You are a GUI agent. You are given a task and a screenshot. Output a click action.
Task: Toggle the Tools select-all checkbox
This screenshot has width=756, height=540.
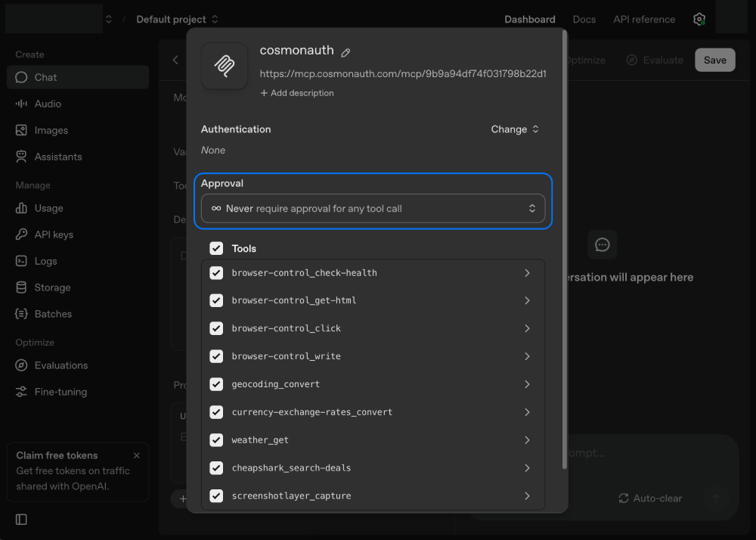(216, 248)
